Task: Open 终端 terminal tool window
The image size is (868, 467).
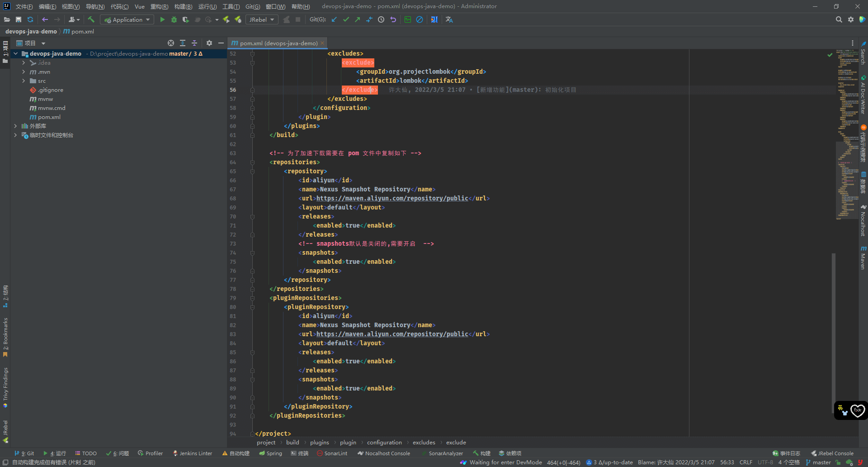Action: [299, 453]
